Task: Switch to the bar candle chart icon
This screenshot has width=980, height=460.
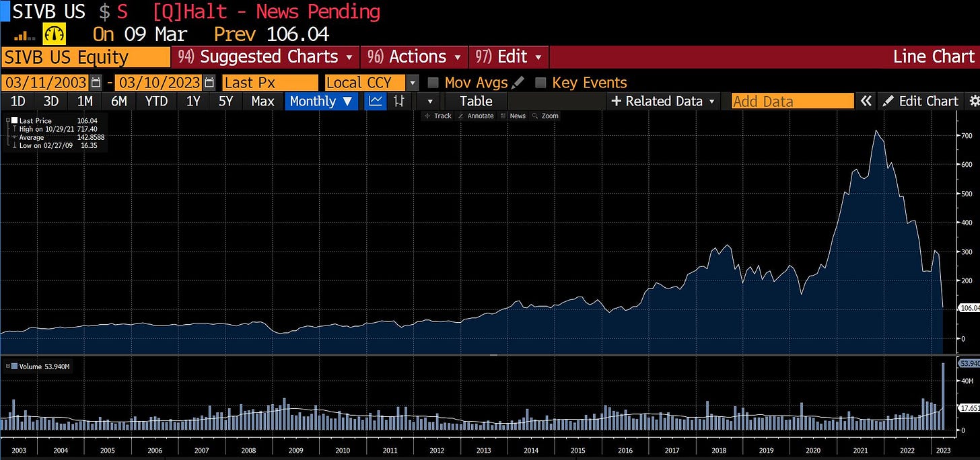Action: (x=399, y=101)
